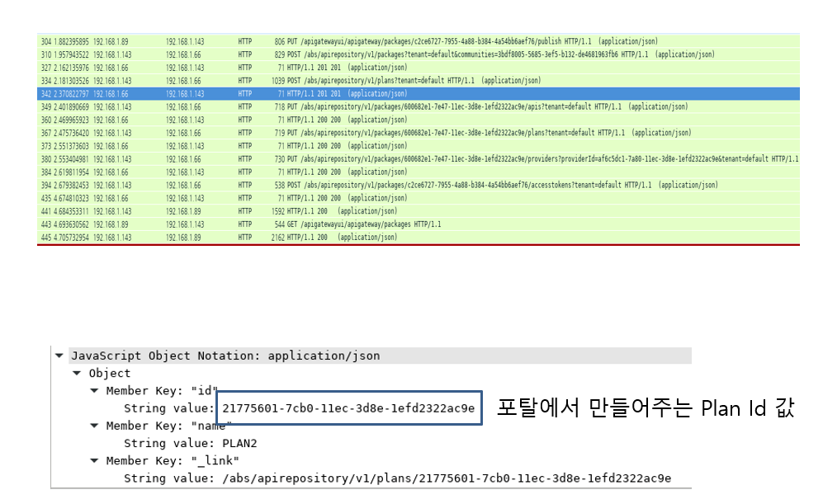823x504 pixels.
Task: Collapse the JavaScript Object Notation tree node
Action: (59, 356)
